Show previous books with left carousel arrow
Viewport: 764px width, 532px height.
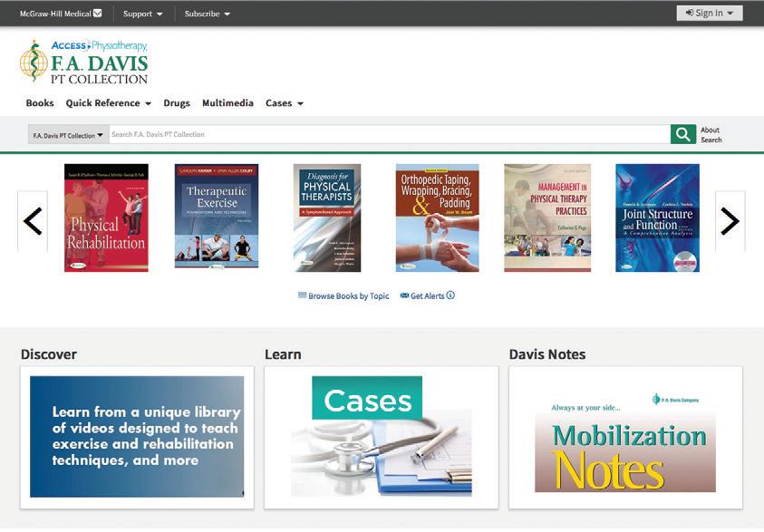33,221
